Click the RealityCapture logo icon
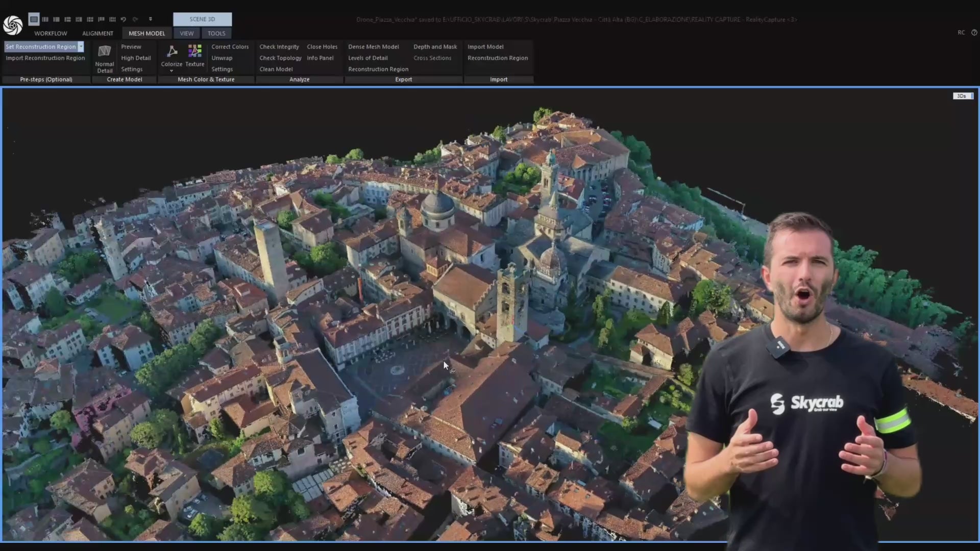Viewport: 980px width, 551px height. tap(13, 24)
